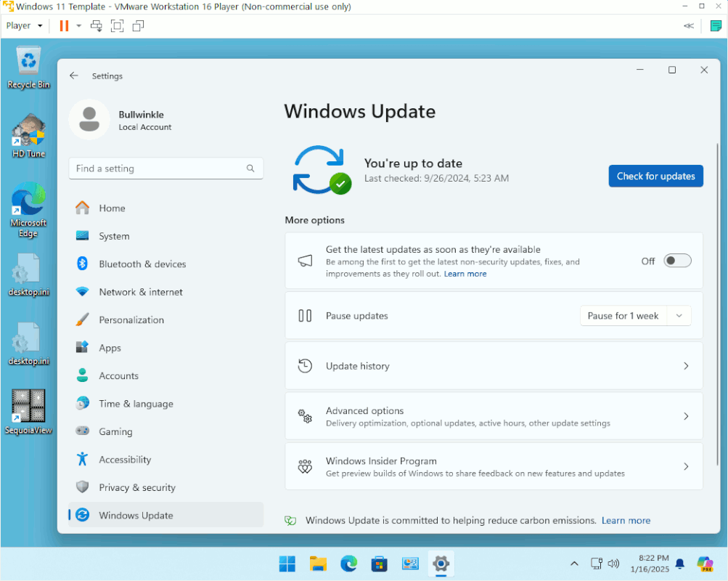This screenshot has width=728, height=581.
Task: Expand Windows Insider Program chevron
Action: click(686, 466)
